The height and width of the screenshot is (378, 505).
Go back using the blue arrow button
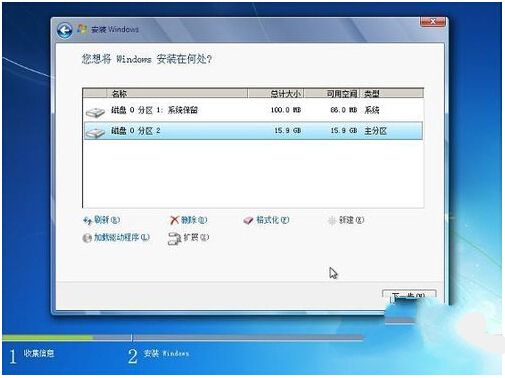click(64, 30)
